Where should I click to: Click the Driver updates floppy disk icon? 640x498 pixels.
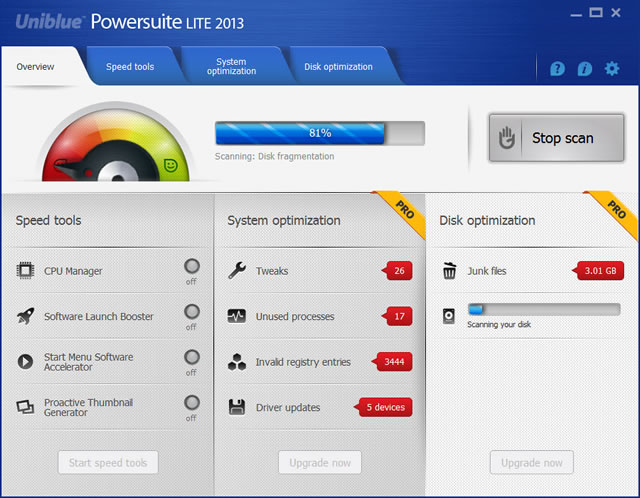tap(237, 407)
